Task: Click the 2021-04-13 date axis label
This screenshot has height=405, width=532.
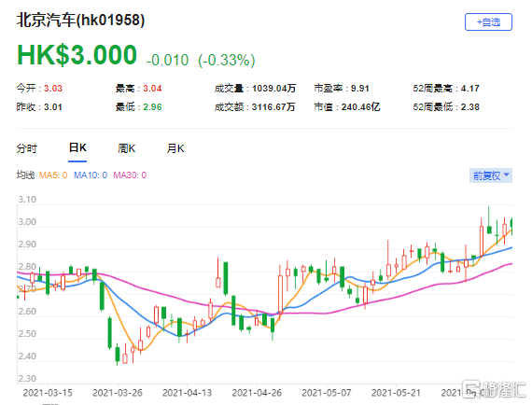Action: 187,393
